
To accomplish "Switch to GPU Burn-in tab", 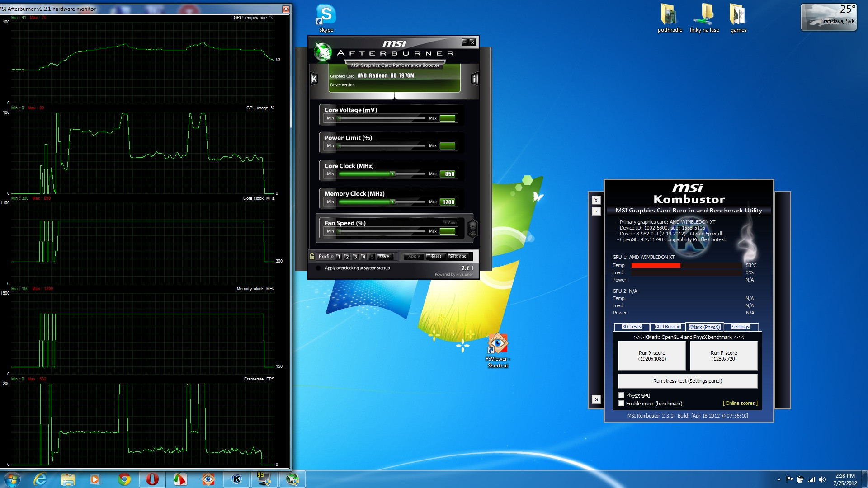I will 667,327.
